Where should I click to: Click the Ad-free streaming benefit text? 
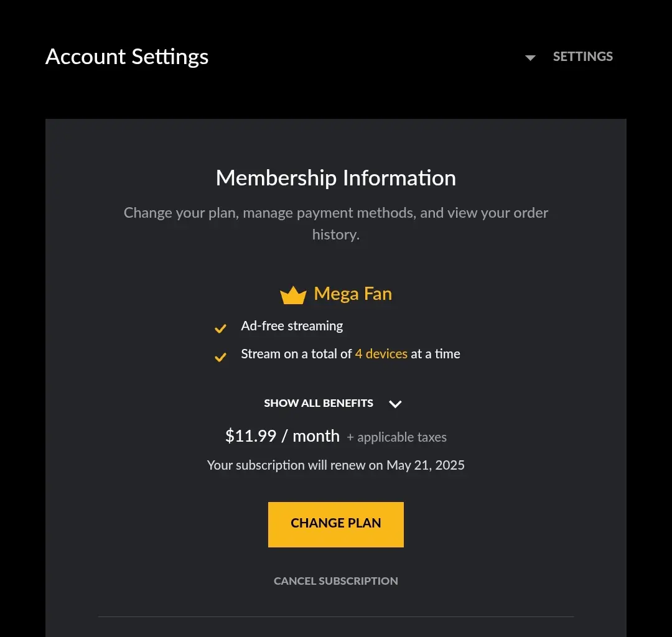click(292, 326)
